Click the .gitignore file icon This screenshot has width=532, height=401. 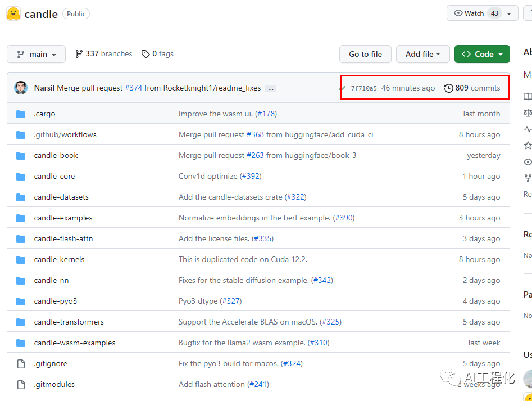21,364
